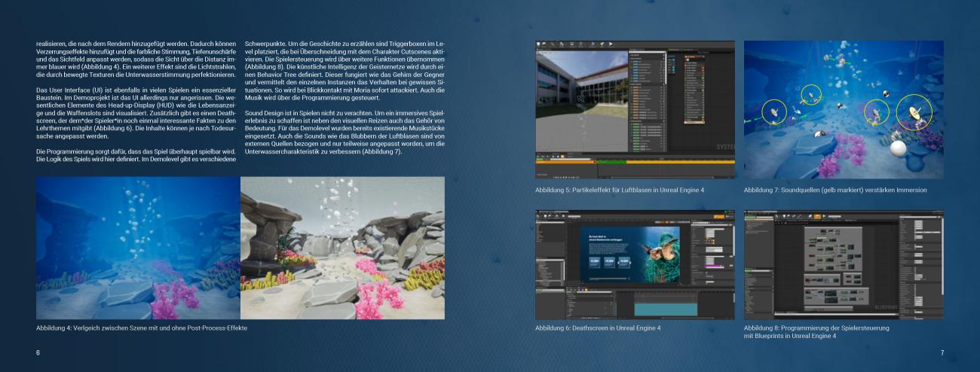The width and height of the screenshot is (980, 372).
Task: Open the scene image without post-process effects
Action: (342, 248)
